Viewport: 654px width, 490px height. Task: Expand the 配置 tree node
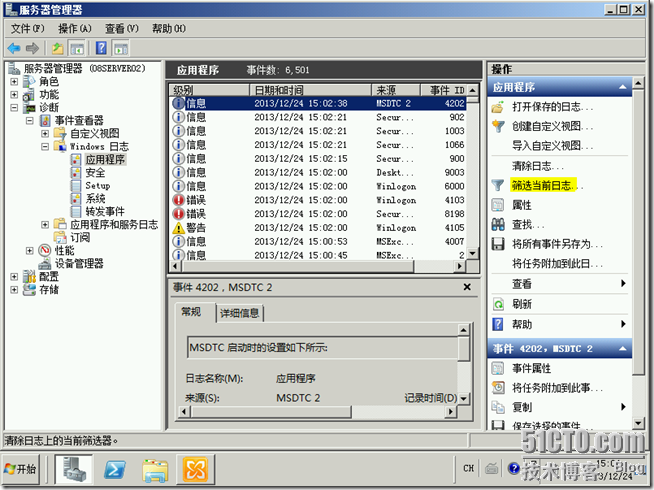14,276
